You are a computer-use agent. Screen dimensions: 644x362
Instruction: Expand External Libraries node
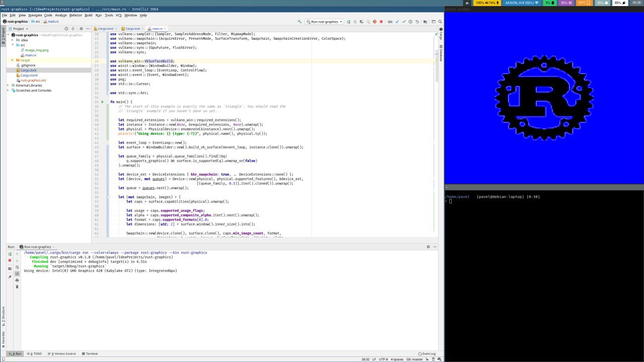click(x=8, y=85)
